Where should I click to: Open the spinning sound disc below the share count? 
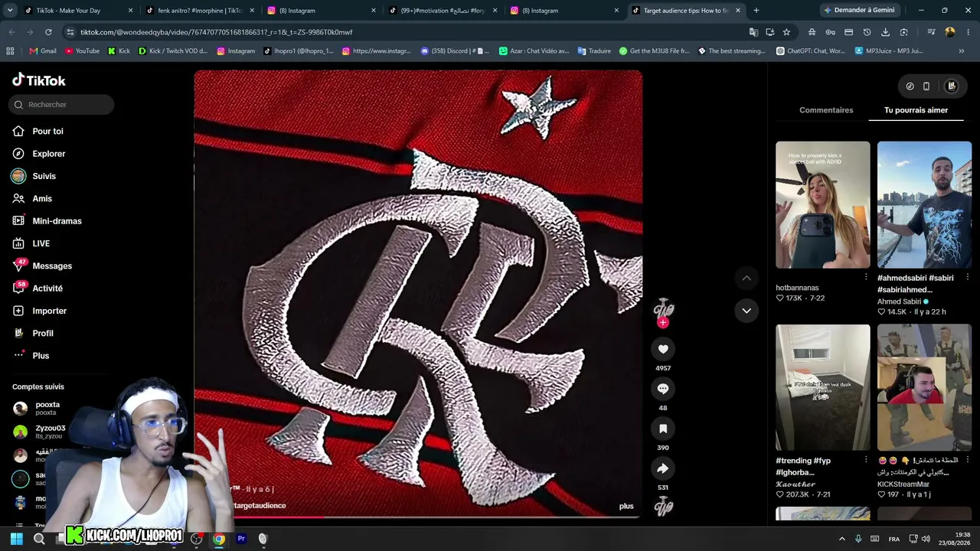664,506
